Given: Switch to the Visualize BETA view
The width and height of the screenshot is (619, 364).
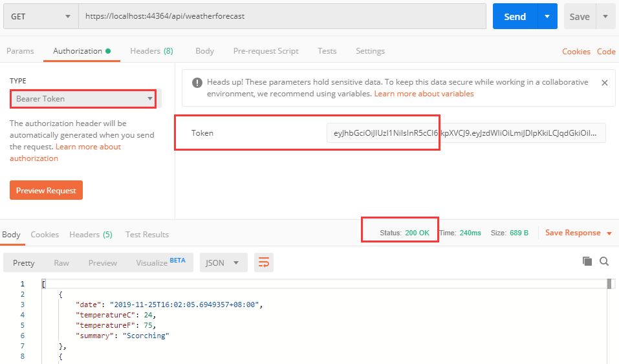Looking at the screenshot, I should (x=160, y=262).
